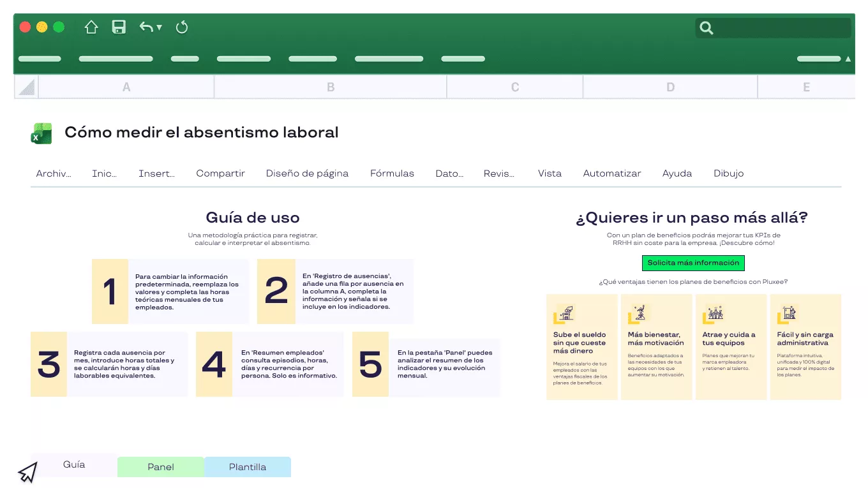Open the undo history dropdown arrow

[160, 27]
